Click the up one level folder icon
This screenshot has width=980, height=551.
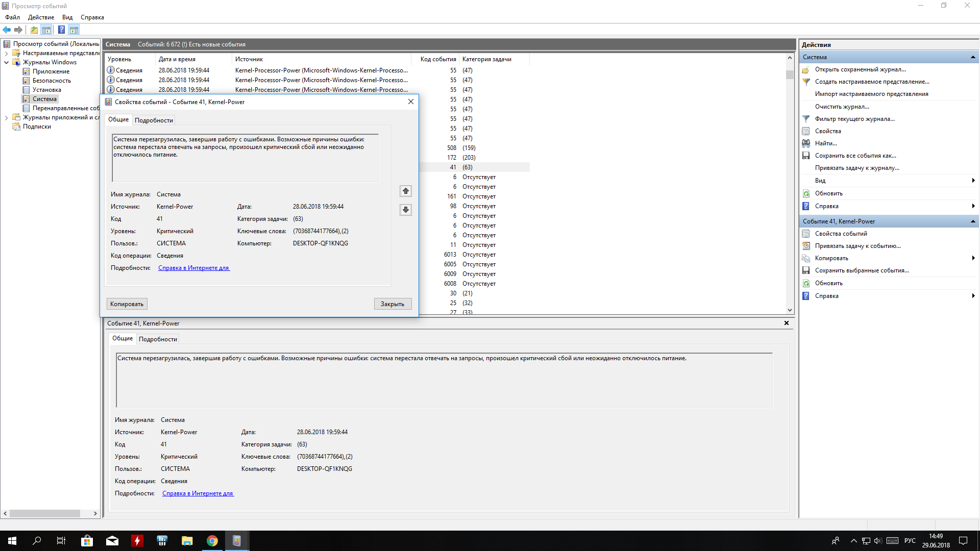click(34, 30)
